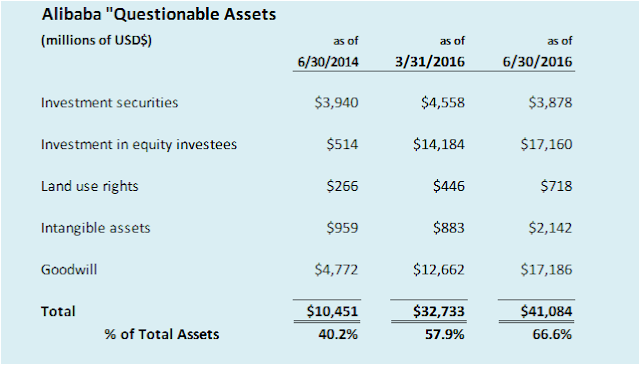Select the Land use rights label
640x365 pixels.
point(89,186)
